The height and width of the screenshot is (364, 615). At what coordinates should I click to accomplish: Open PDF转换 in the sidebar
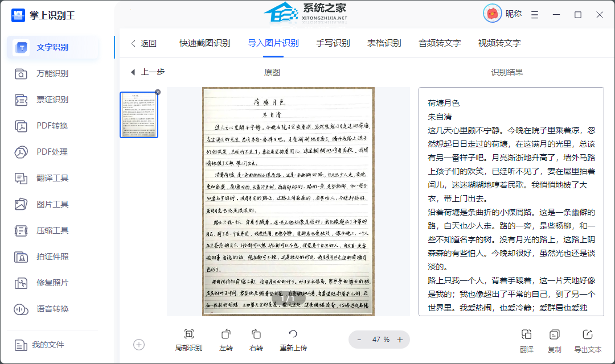tap(52, 126)
